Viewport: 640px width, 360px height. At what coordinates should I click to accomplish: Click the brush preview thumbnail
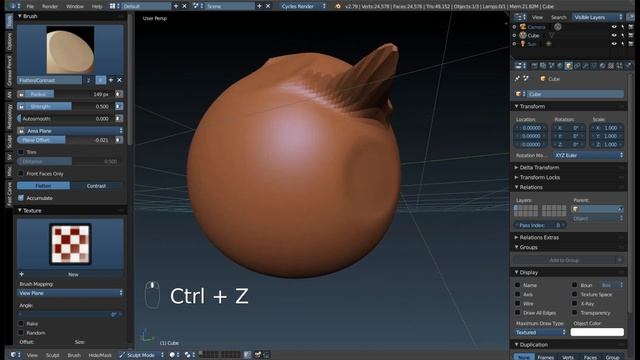click(x=70, y=50)
